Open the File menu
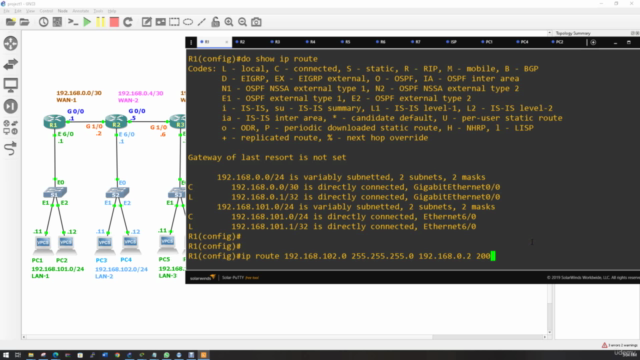The image size is (640, 360). tap(7, 11)
